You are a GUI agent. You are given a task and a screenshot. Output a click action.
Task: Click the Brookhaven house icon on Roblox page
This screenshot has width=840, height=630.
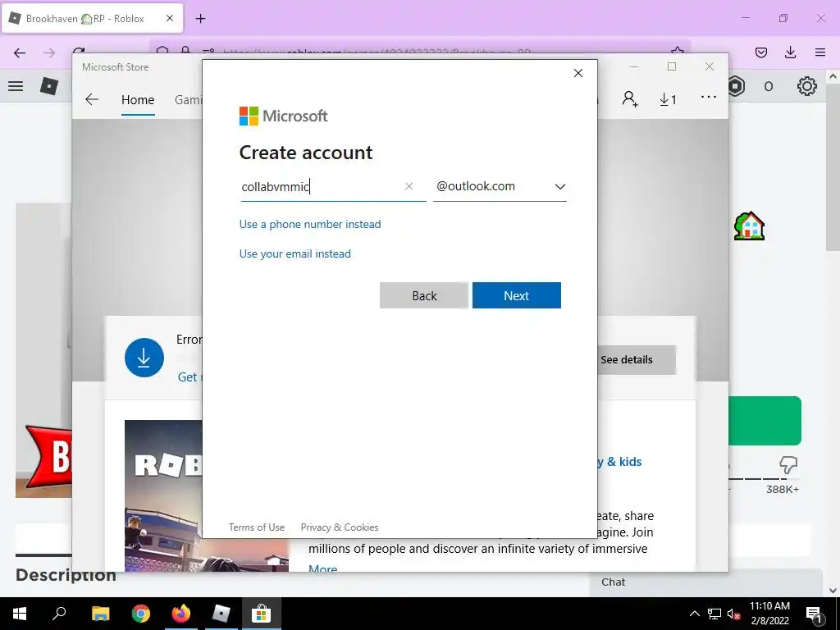tap(749, 226)
